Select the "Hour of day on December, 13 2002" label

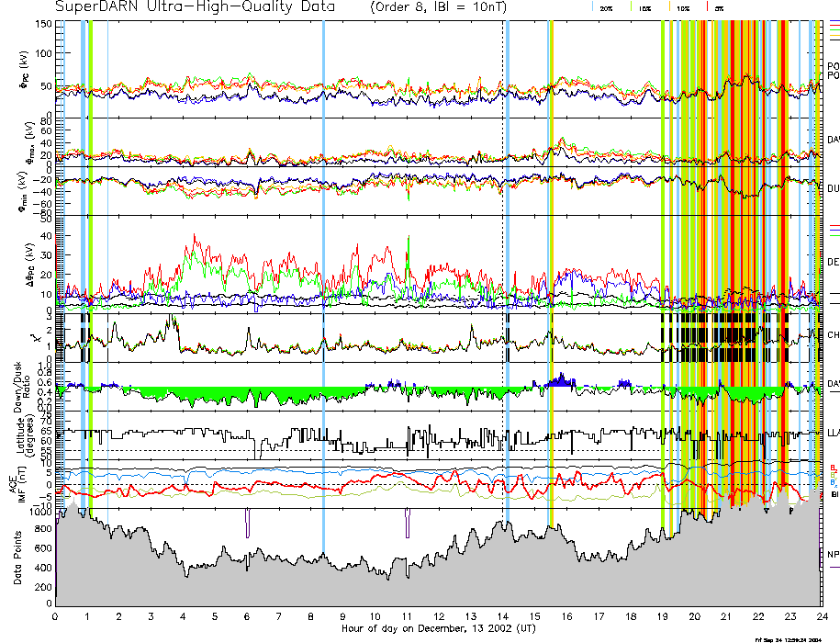point(438,629)
